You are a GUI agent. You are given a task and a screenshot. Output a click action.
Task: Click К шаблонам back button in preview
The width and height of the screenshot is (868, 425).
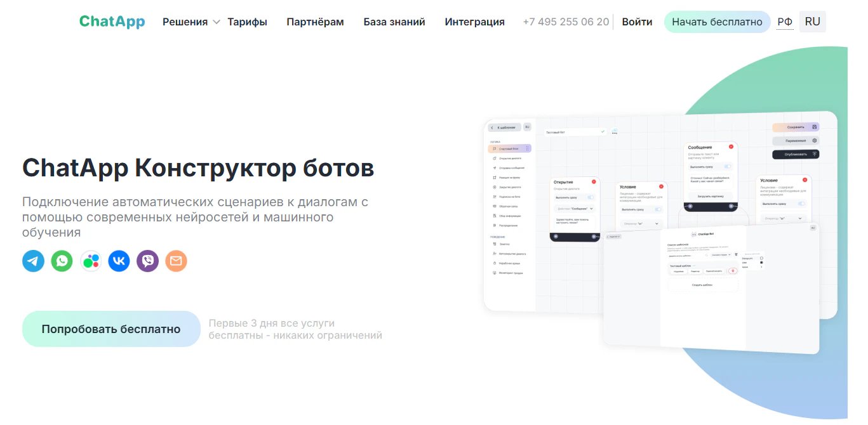pyautogui.click(x=505, y=128)
